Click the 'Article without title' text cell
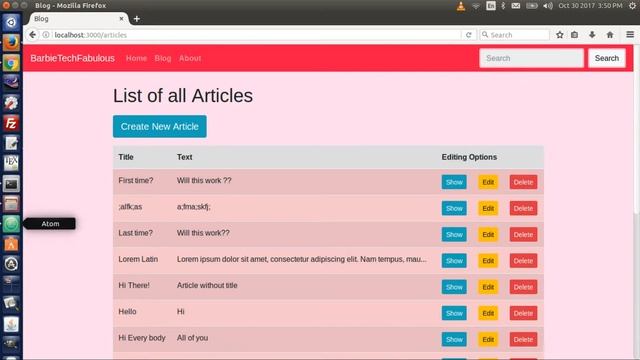640x360 pixels. (207, 285)
